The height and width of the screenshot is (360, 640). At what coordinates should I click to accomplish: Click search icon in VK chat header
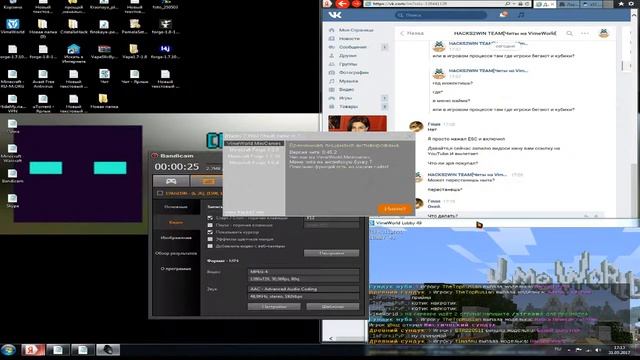click(569, 33)
